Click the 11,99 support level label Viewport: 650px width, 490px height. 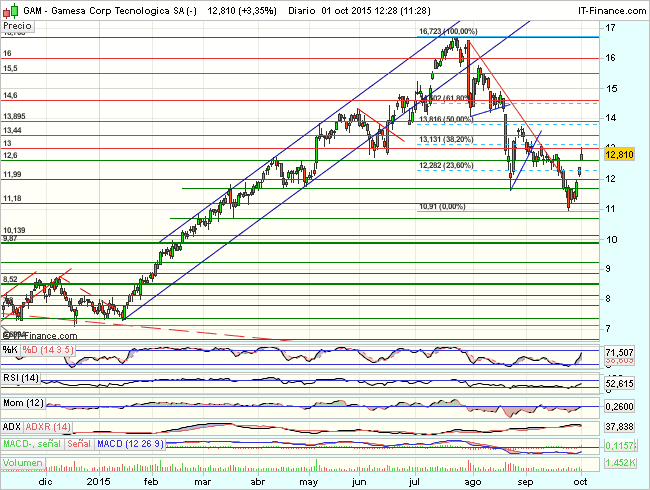[12, 175]
